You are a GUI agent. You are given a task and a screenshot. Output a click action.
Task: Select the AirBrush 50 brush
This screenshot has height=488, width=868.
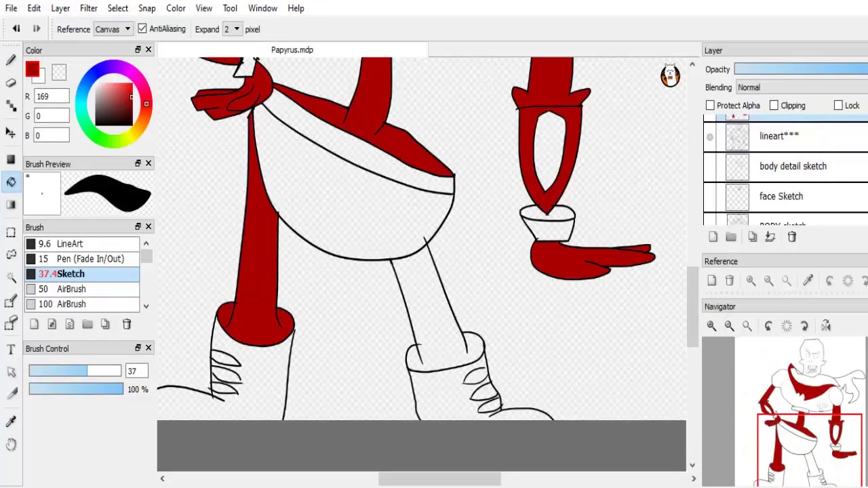pyautogui.click(x=82, y=289)
